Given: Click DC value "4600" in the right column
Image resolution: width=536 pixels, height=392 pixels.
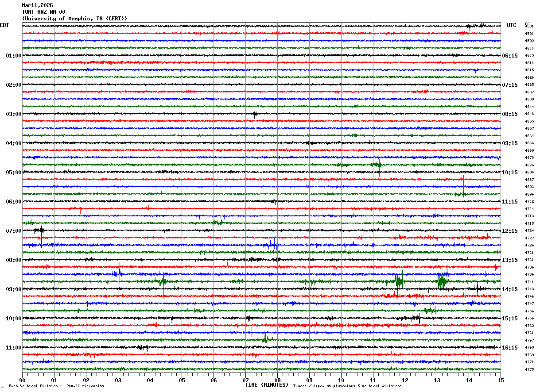Looking at the screenshot, I should coord(529,48).
